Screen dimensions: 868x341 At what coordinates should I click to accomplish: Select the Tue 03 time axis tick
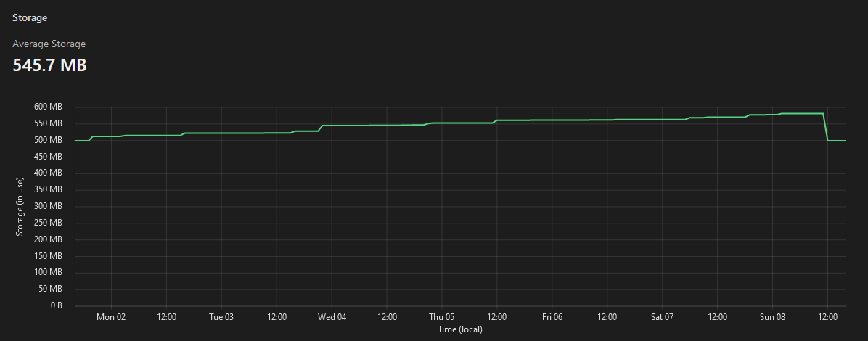[x=221, y=318]
